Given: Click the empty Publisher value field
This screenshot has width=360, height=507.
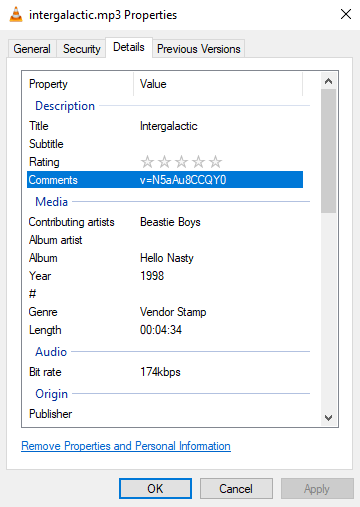Looking at the screenshot, I should 221,414.
